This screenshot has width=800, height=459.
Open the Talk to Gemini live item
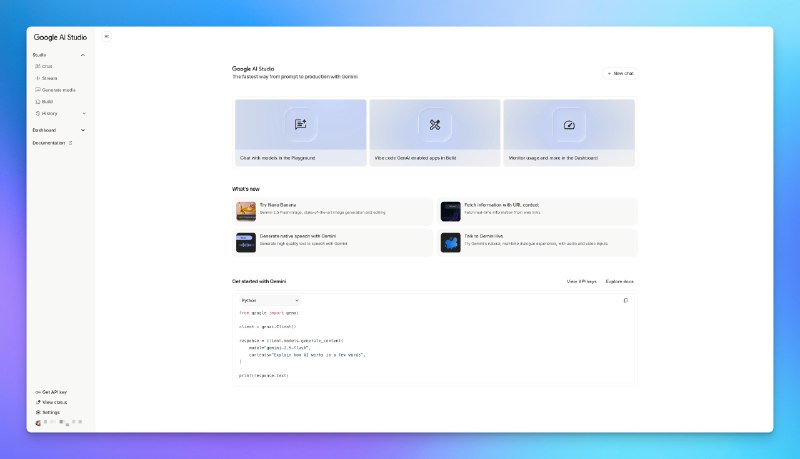click(x=537, y=242)
